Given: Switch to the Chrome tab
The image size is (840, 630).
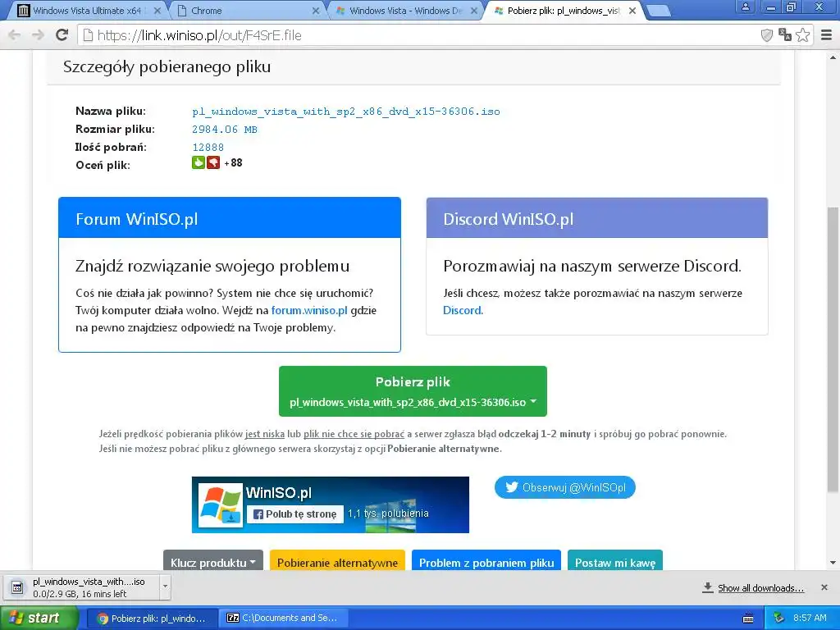Looking at the screenshot, I should pos(246,11).
